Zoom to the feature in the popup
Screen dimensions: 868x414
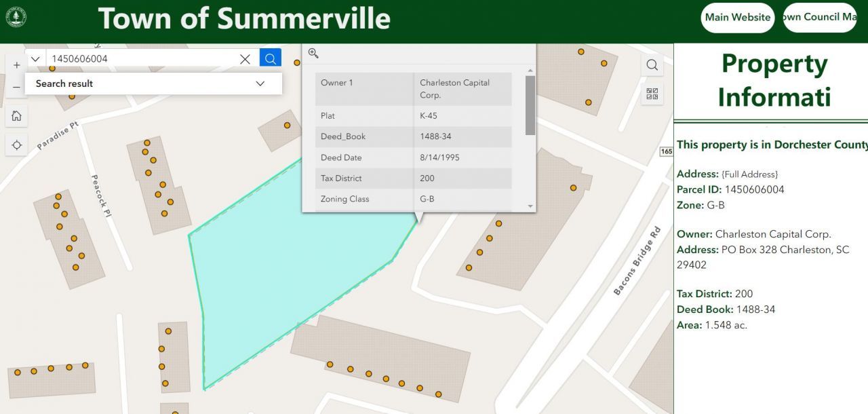pos(313,54)
